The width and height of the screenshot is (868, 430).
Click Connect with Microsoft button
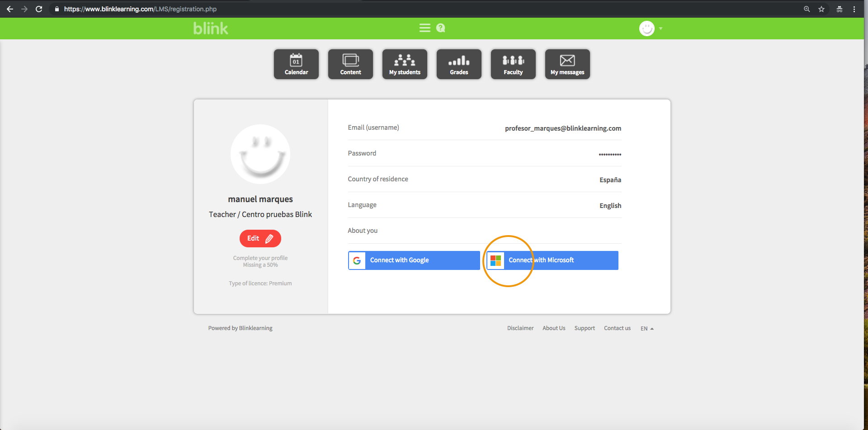coord(552,260)
